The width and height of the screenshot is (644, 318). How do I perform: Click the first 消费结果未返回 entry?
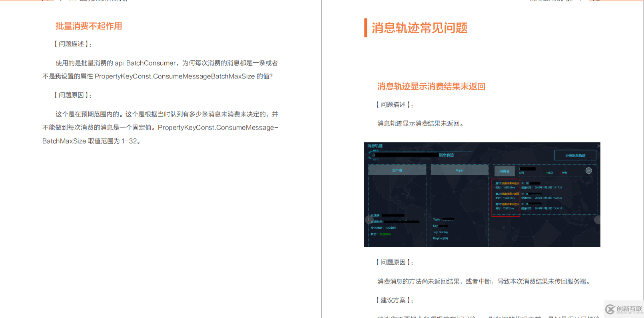(x=507, y=183)
